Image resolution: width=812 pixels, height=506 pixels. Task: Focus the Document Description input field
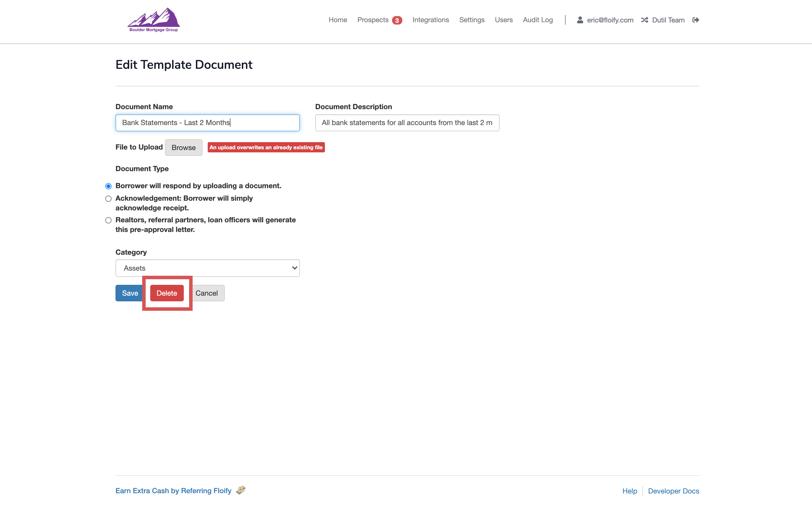(x=407, y=123)
